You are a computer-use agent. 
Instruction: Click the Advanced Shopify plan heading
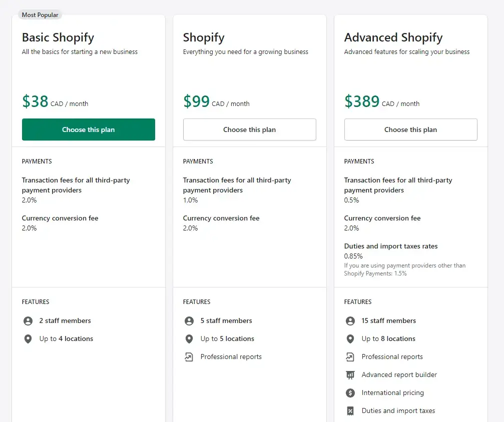393,37
